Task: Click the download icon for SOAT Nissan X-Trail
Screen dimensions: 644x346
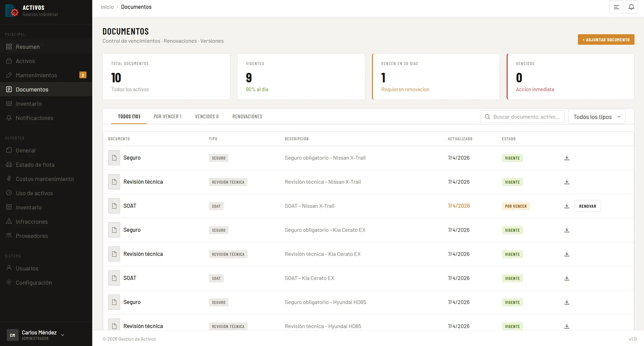Action: coord(566,206)
